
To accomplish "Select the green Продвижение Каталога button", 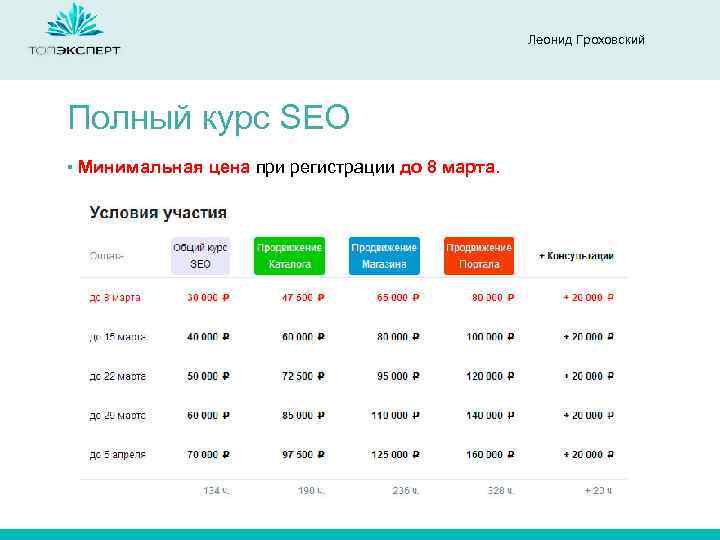I will pyautogui.click(x=289, y=256).
